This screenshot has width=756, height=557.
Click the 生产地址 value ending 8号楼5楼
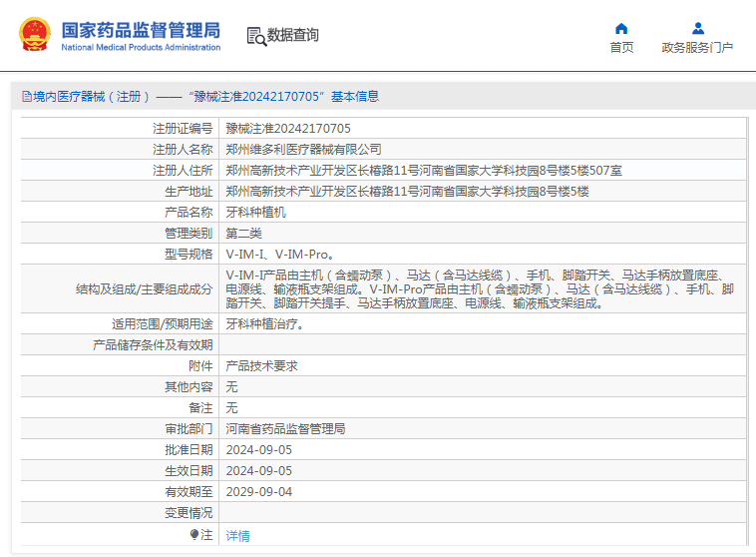click(x=407, y=191)
